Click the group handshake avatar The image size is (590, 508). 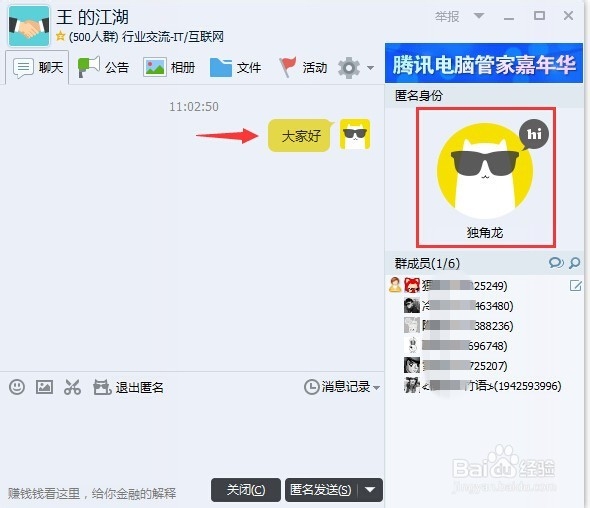click(x=29, y=26)
